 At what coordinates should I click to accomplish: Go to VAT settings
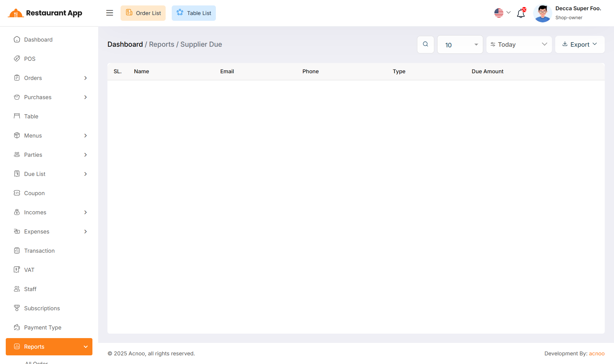29,270
